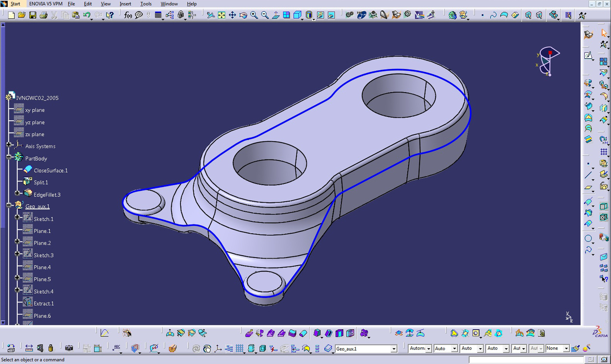
Task: Set isometric quick view
Action: tap(297, 15)
